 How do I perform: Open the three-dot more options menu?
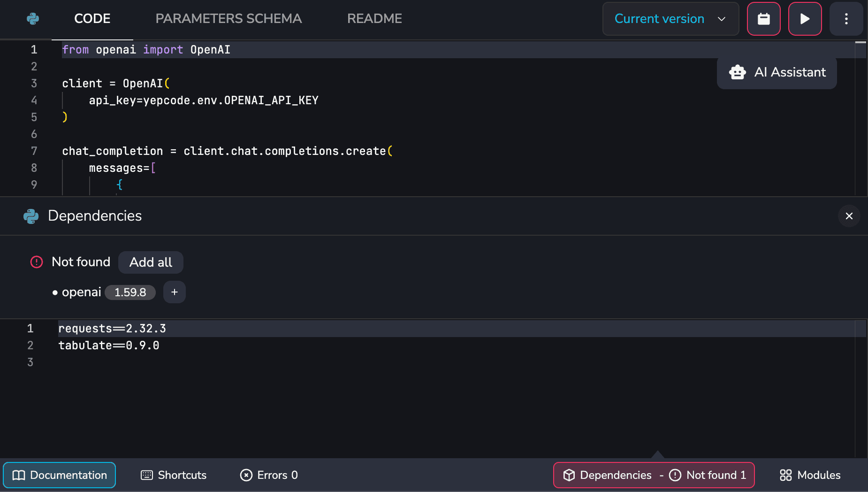846,19
